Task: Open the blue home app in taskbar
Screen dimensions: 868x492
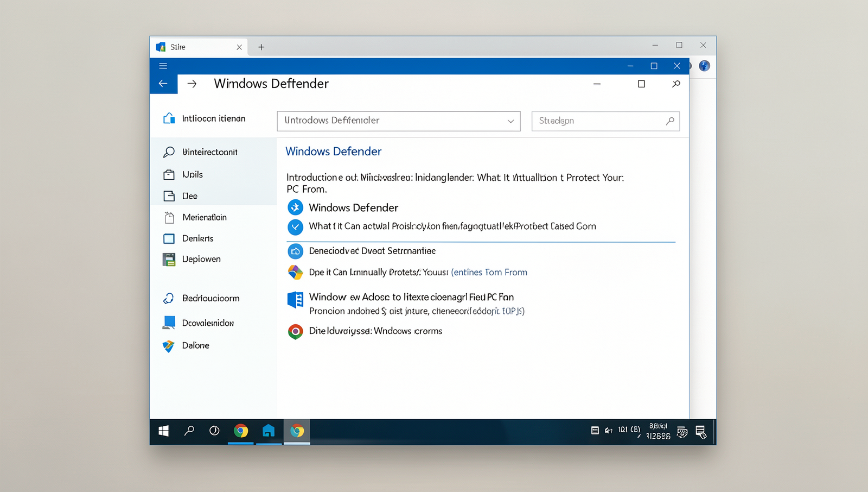Action: (x=269, y=431)
